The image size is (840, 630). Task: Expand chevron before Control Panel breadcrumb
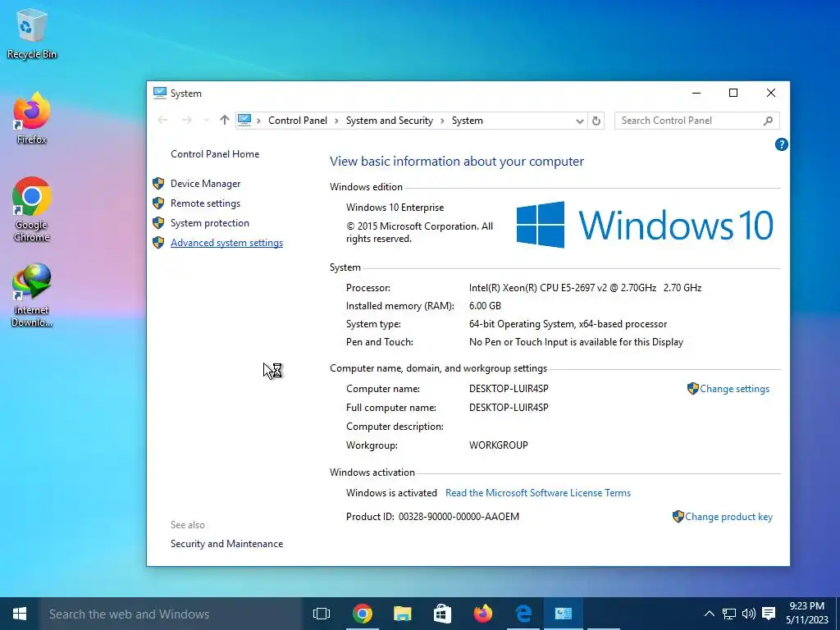(x=258, y=121)
